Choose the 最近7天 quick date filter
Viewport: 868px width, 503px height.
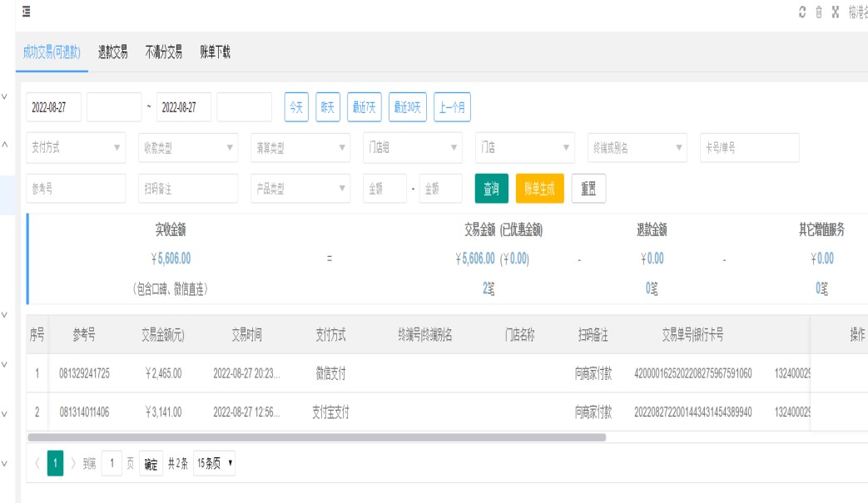[364, 107]
